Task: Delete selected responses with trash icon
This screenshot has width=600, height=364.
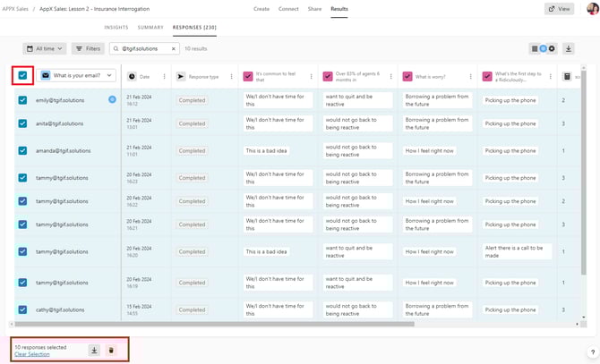Action: 111,351
